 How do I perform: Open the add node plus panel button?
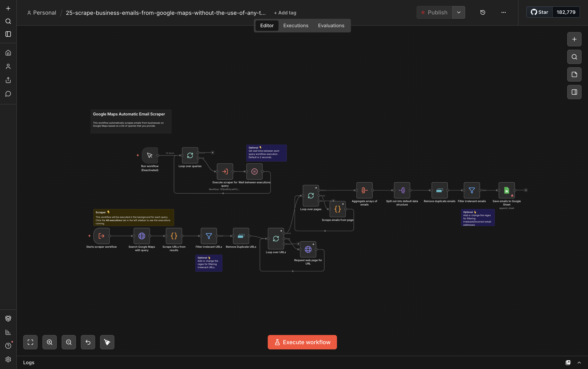(574, 39)
